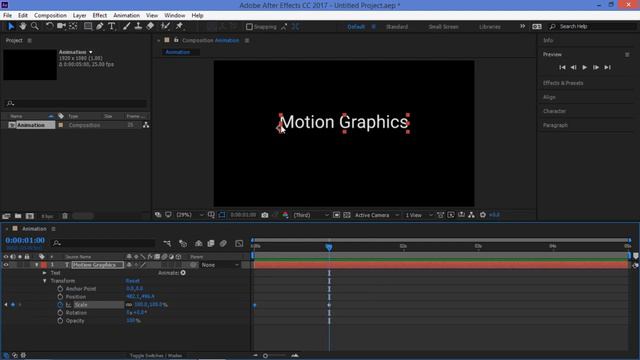The image size is (640, 360).
Task: Select the Hand tool
Action: pyautogui.click(x=23, y=27)
